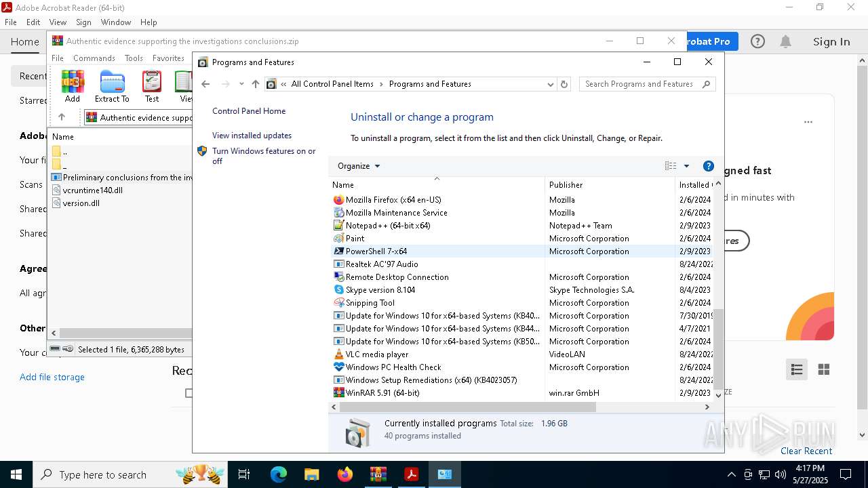868x488 pixels.
Task: Click Clear Recent in Acrobat
Action: tap(806, 451)
